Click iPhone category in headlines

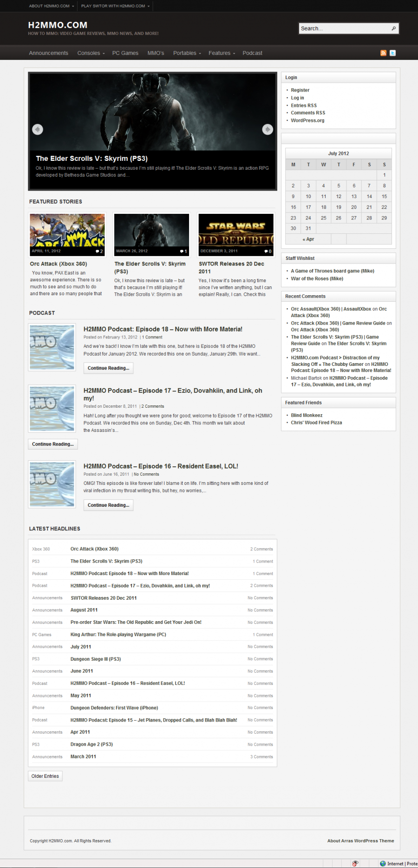[38, 708]
